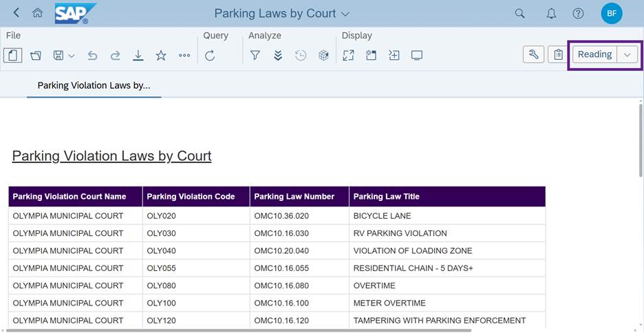The width and height of the screenshot is (644, 333).
Task: Export document with download icon
Action: click(x=138, y=55)
